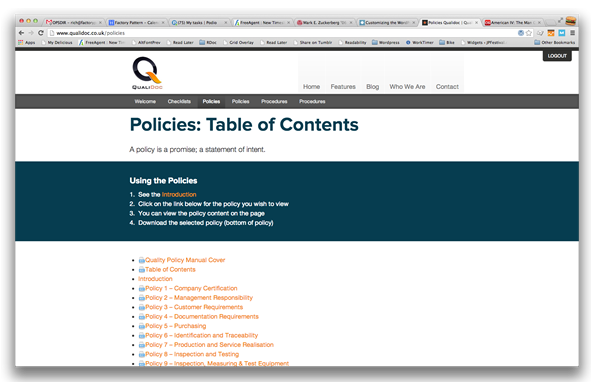Open Policy 1 – Company Certification

pos(191,288)
